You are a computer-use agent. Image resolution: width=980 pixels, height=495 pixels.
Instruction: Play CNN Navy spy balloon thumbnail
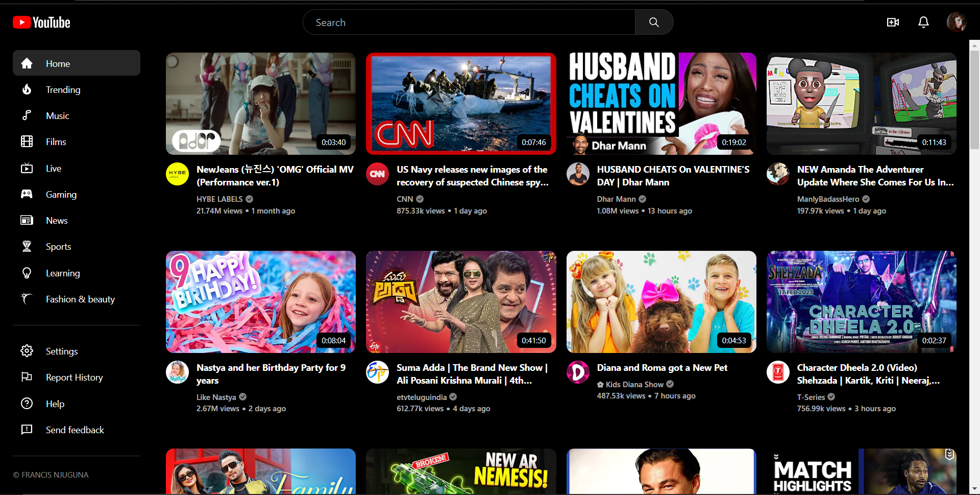pyautogui.click(x=461, y=104)
